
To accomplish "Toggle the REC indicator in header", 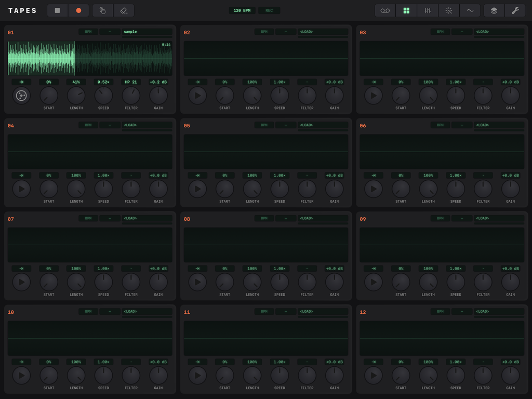I will (269, 10).
